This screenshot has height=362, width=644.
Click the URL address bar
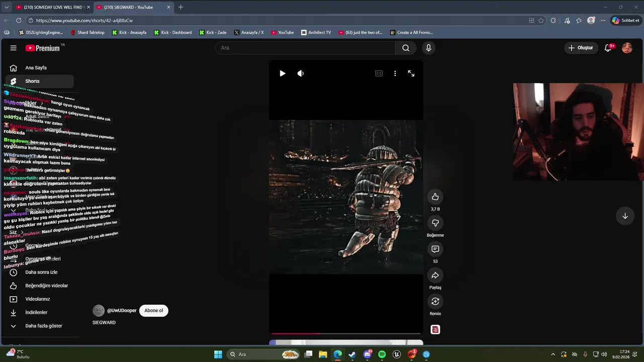click(x=277, y=21)
